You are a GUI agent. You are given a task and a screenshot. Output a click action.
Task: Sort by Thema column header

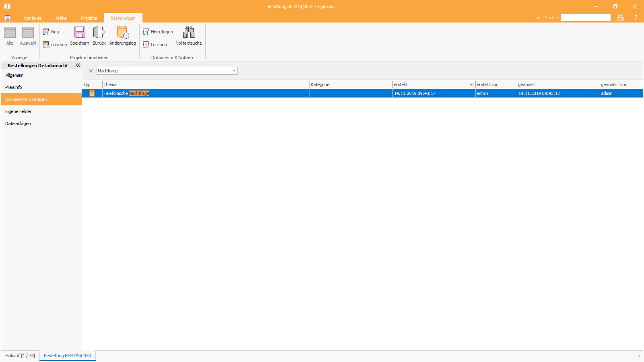pyautogui.click(x=206, y=84)
